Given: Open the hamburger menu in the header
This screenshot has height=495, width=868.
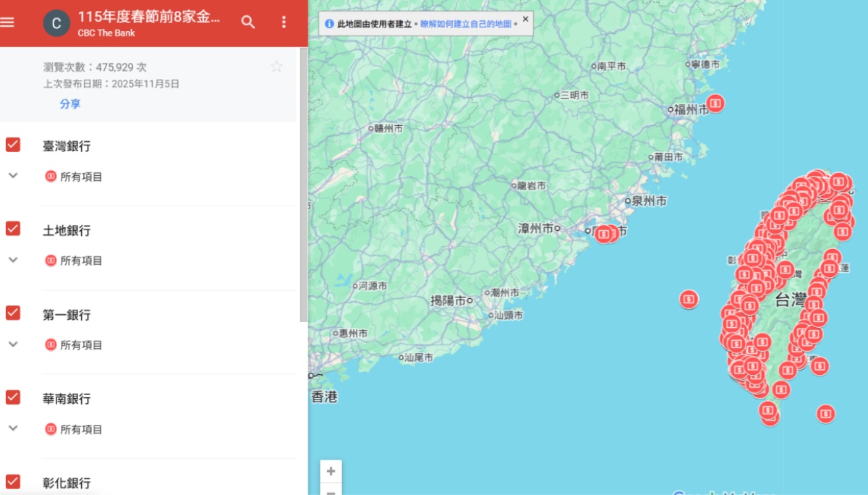Looking at the screenshot, I should pos(7,22).
